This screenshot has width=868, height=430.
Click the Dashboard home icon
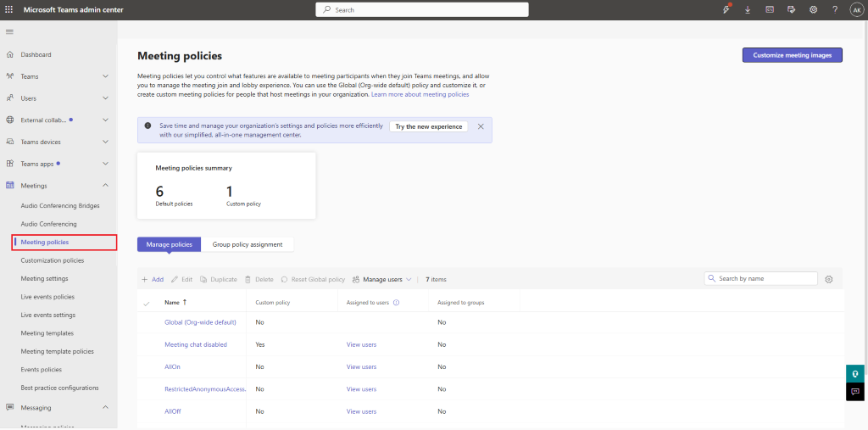point(9,54)
